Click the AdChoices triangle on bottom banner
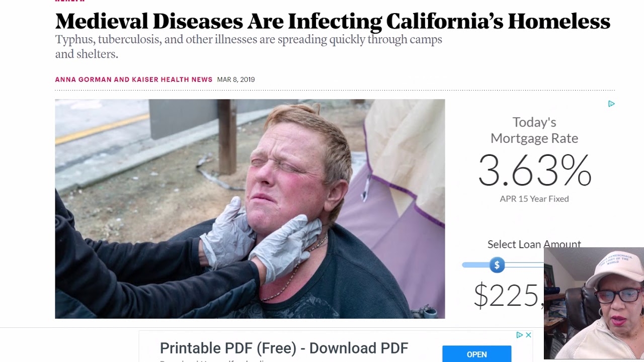 tap(520, 335)
